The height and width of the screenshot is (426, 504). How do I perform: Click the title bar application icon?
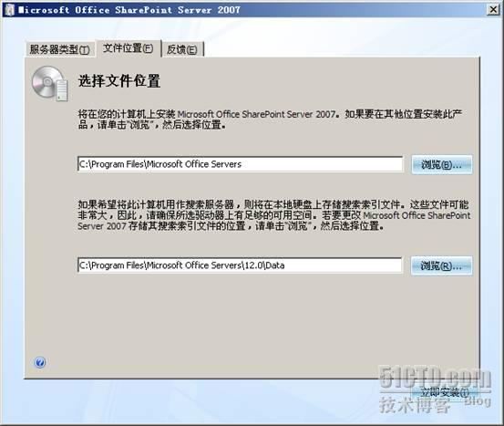(x=10, y=10)
